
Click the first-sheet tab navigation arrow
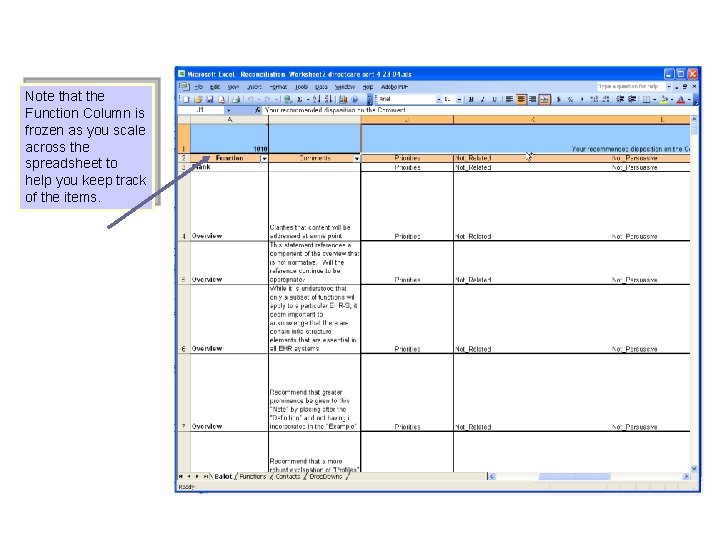[x=181, y=477]
